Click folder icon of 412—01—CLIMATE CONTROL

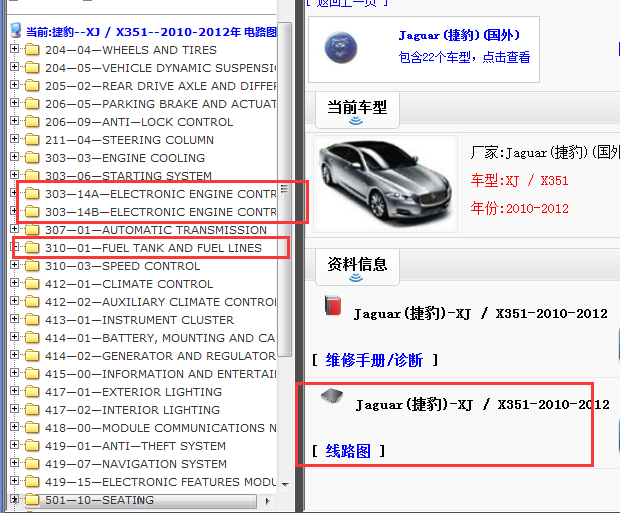(x=32, y=284)
